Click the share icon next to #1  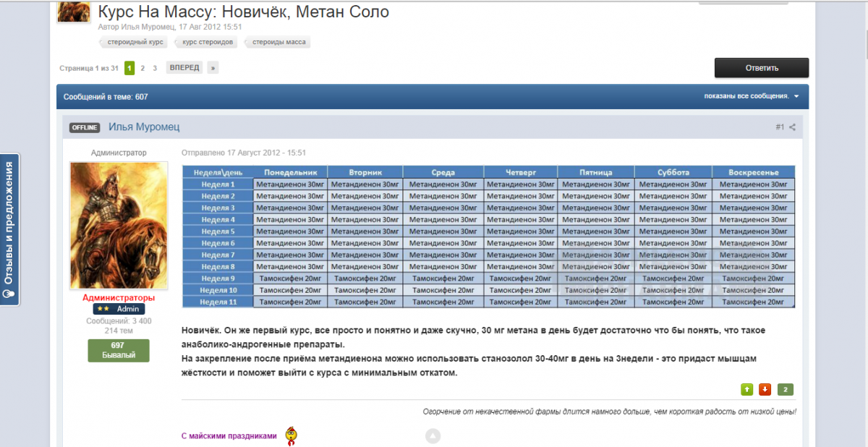(792, 127)
